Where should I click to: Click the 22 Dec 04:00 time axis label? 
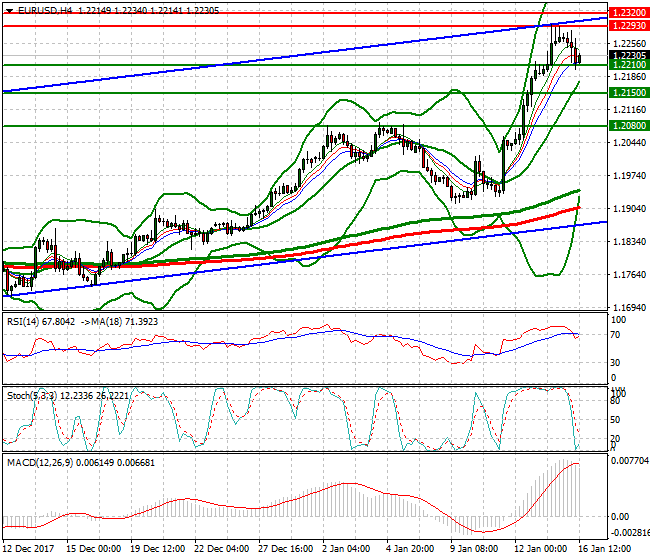222,549
